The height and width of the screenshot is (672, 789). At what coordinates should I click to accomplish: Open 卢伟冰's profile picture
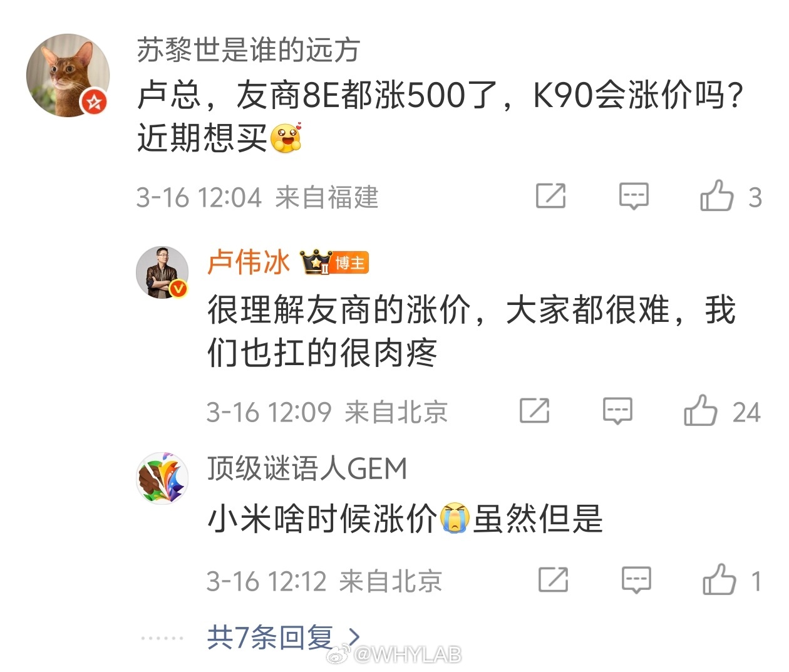[162, 272]
